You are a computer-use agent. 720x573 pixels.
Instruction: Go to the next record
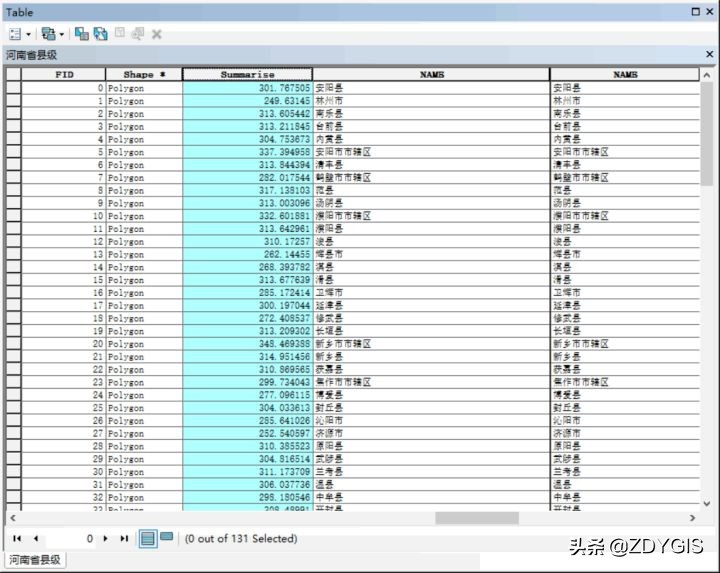pyautogui.click(x=106, y=539)
